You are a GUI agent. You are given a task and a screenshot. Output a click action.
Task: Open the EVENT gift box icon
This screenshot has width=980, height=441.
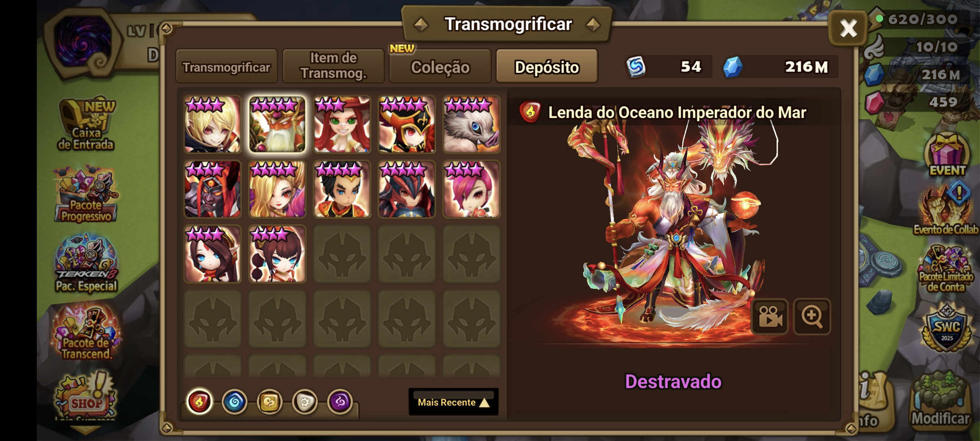[946, 155]
